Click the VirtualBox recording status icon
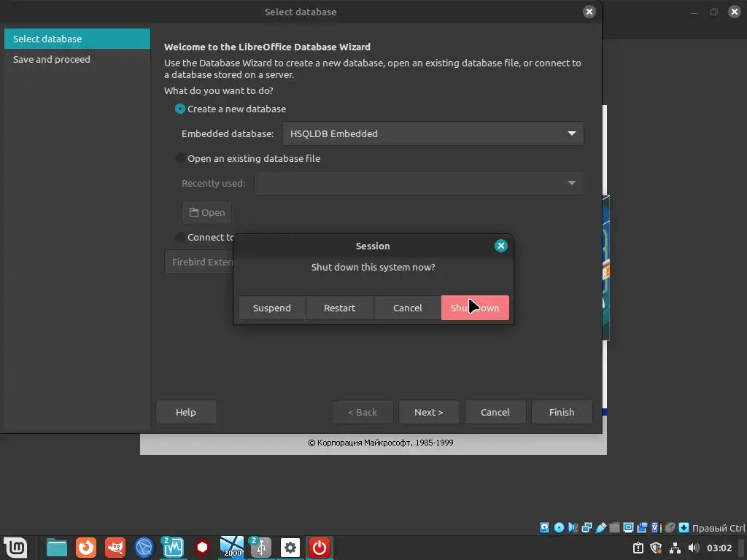 click(642, 528)
